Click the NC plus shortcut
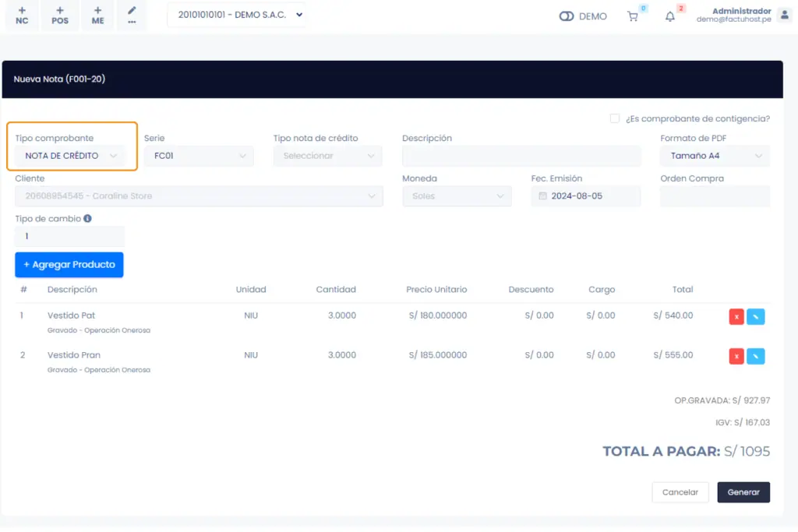The width and height of the screenshot is (798, 532). [x=22, y=16]
